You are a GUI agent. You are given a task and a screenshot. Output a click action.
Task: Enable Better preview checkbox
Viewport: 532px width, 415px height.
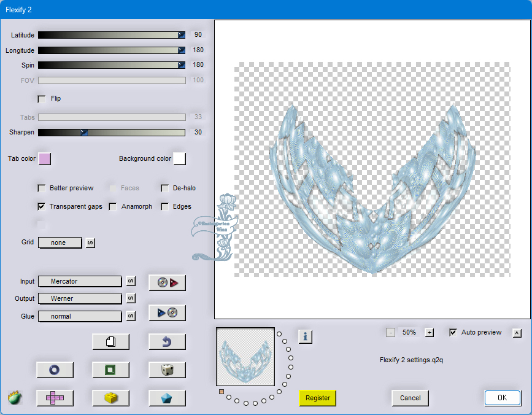(x=41, y=188)
